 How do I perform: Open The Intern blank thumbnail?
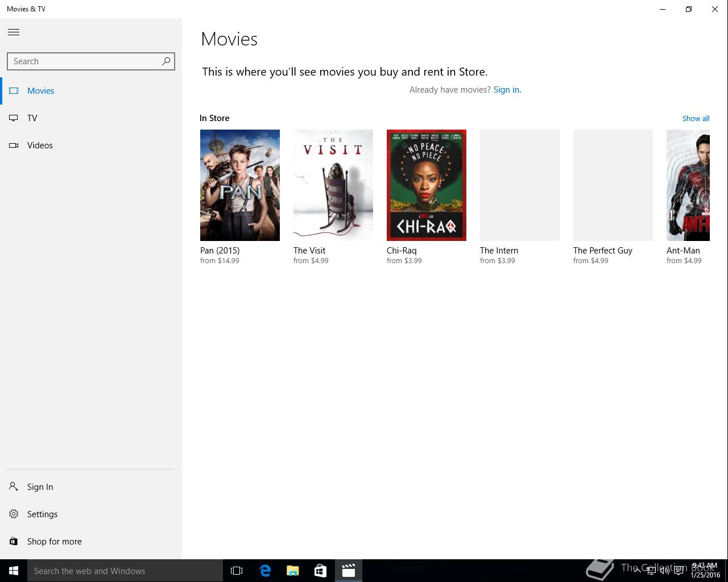[x=520, y=185]
